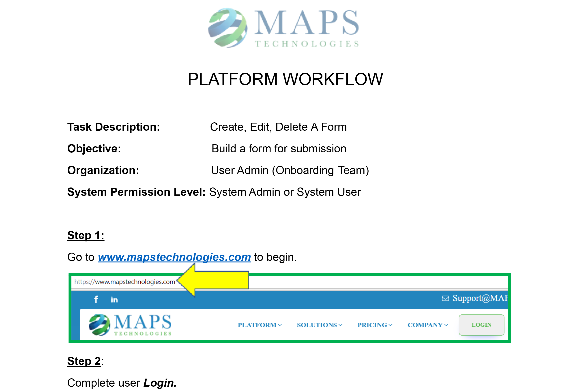Click the PLATFORM WORKFLOW title
Viewport: 571px width, 392px height.
(x=285, y=79)
